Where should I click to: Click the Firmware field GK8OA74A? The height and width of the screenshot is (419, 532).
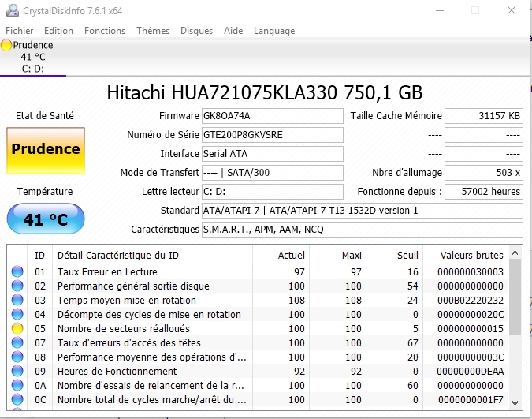point(273,116)
